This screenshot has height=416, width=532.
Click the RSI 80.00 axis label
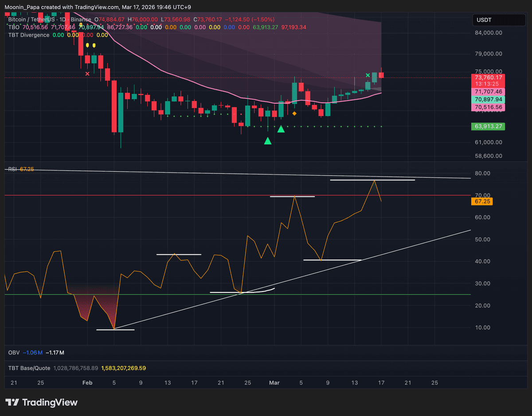coord(481,173)
